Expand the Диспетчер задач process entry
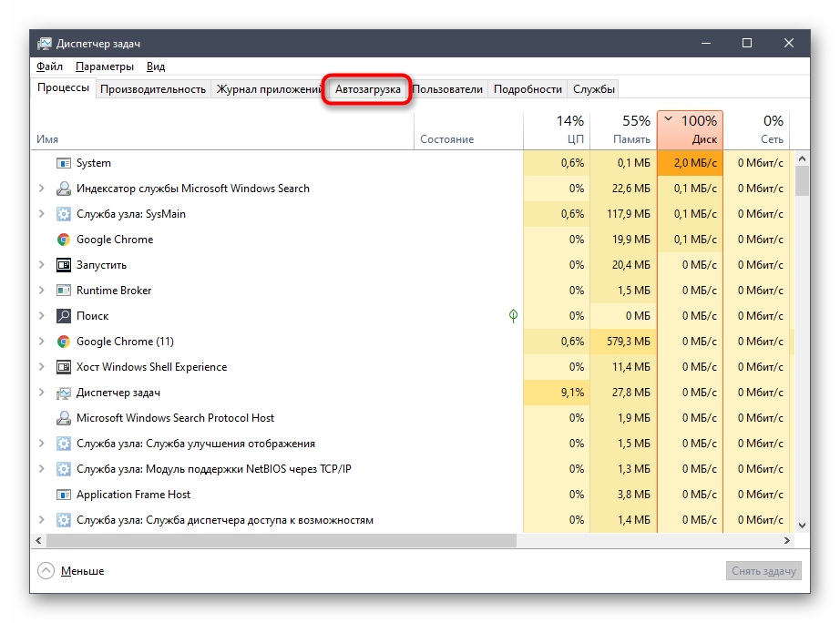This screenshot has width=840, height=623. click(x=41, y=393)
